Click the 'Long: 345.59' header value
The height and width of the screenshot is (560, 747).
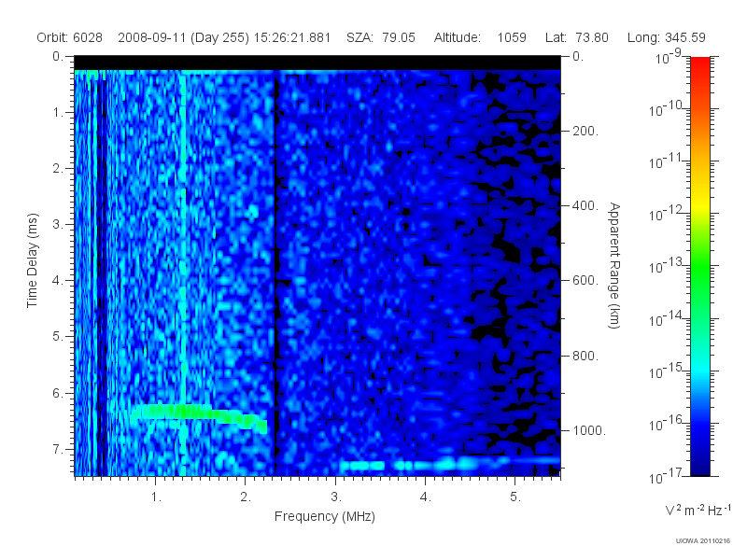click(667, 37)
